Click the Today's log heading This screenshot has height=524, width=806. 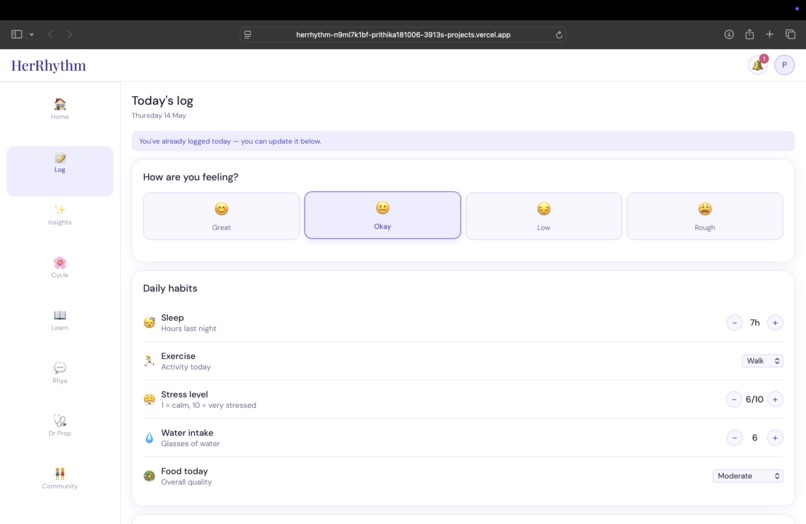pos(162,101)
